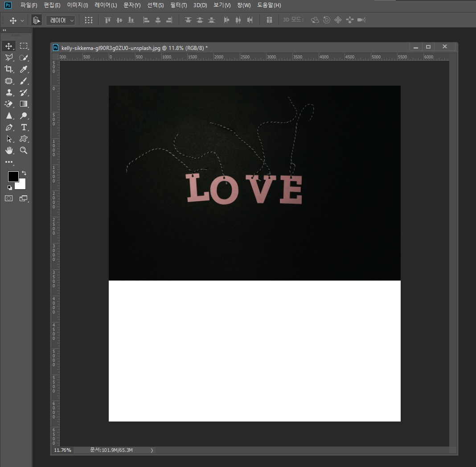Click Align bottom edges
This screenshot has width=476, height=467.
click(131, 20)
